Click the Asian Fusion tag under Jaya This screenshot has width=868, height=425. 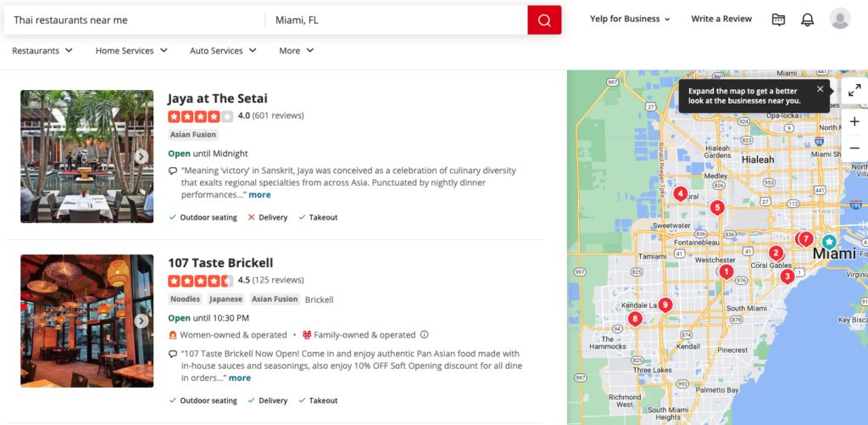(193, 135)
